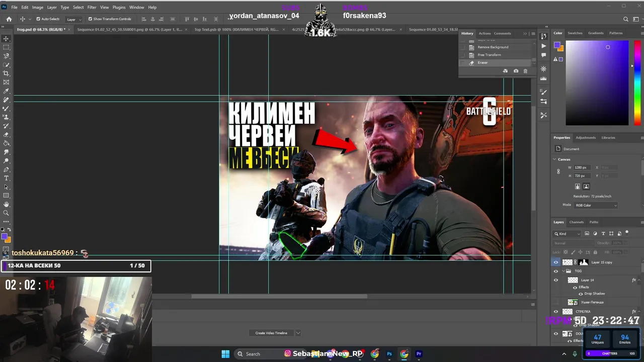
Task: Select the Rectangular Marquee tool
Action: coord(6,47)
